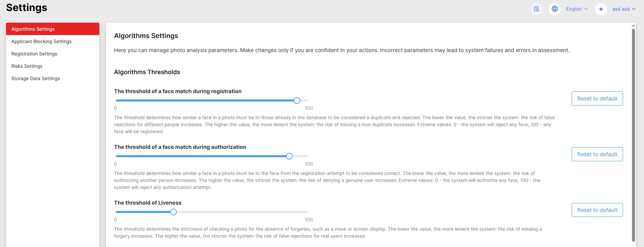Reset registration face match threshold to default
Screen dimensions: 644x247
pyautogui.click(x=597, y=98)
